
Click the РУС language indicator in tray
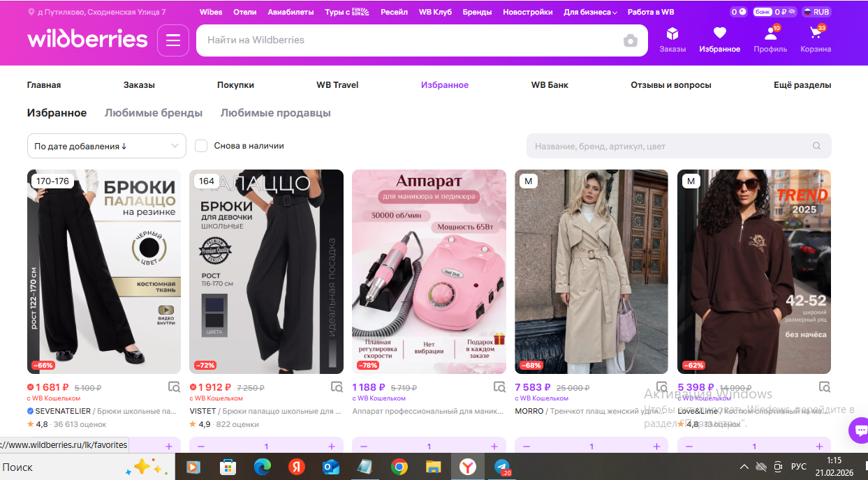pos(799,467)
